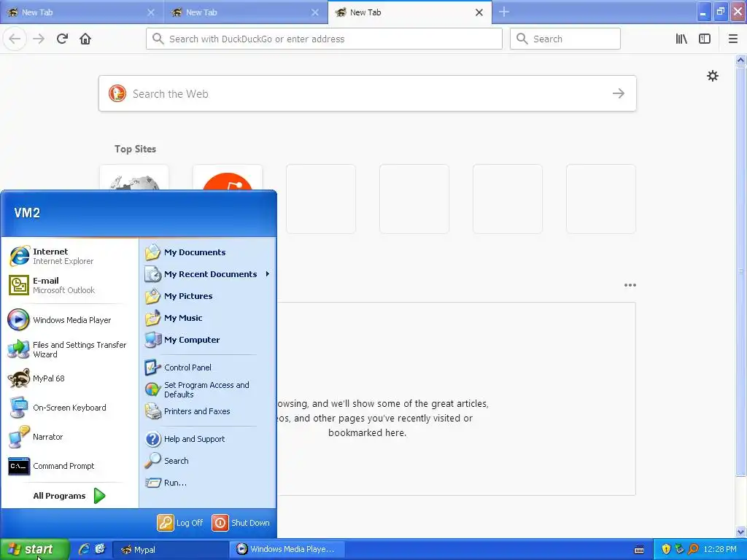Click the keyboard icon in the taskbar
The height and width of the screenshot is (560, 747).
639,550
